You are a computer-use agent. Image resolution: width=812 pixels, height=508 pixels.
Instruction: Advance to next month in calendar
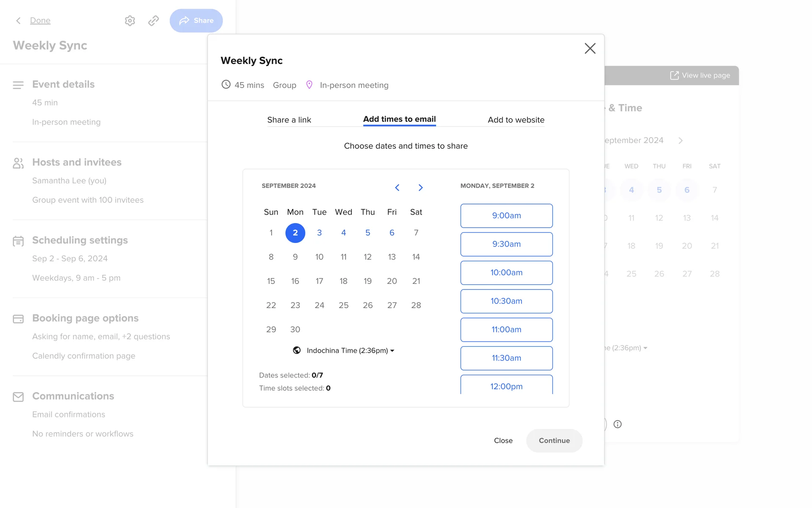pos(420,188)
